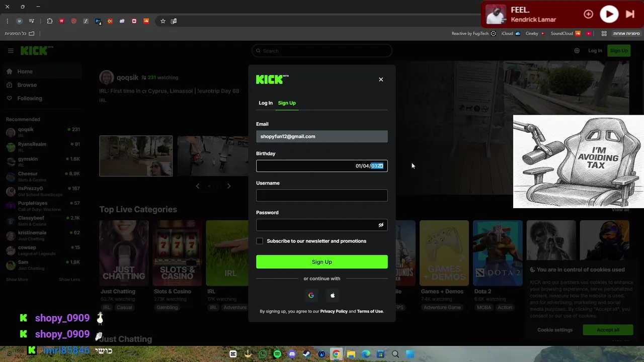This screenshot has width=644, height=362.
Task: Click the Kick search box
Action: pos(322,51)
